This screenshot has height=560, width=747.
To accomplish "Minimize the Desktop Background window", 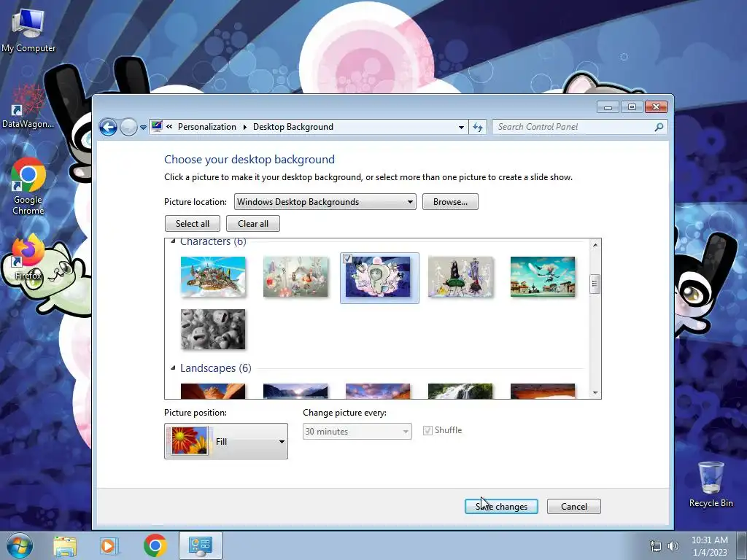I will click(x=608, y=107).
